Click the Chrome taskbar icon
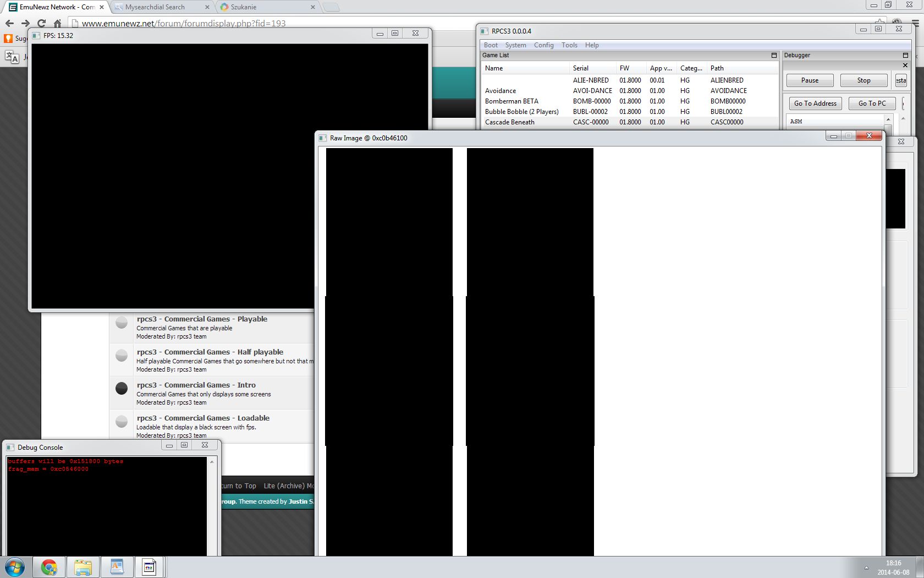Screen dimensions: 924x578 click(x=49, y=567)
